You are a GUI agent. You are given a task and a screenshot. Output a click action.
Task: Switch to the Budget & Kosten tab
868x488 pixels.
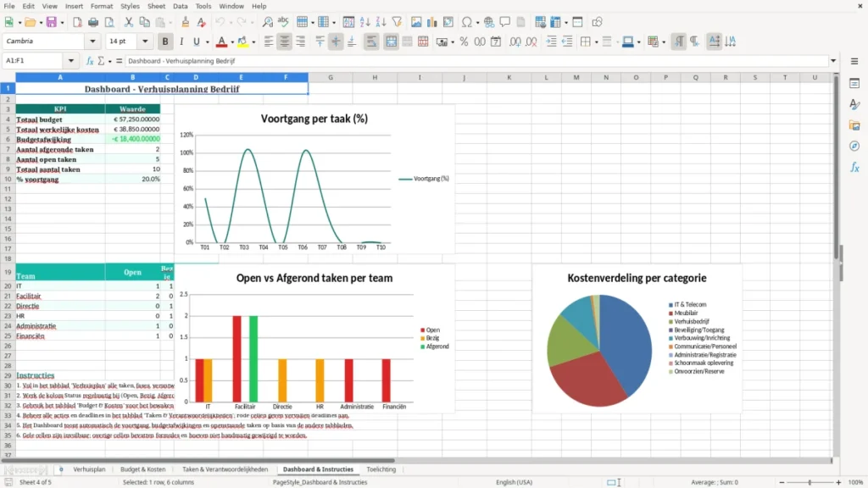click(x=142, y=469)
